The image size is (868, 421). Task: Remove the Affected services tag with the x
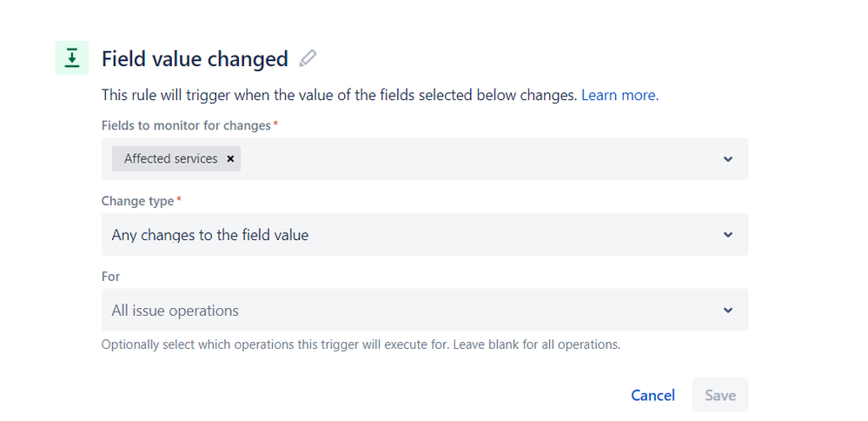point(230,159)
